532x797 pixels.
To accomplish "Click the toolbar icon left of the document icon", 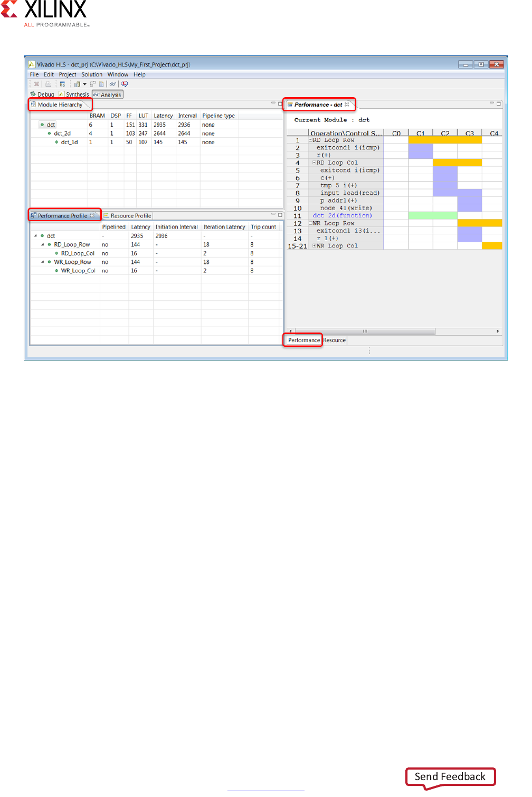I will click(x=92, y=84).
